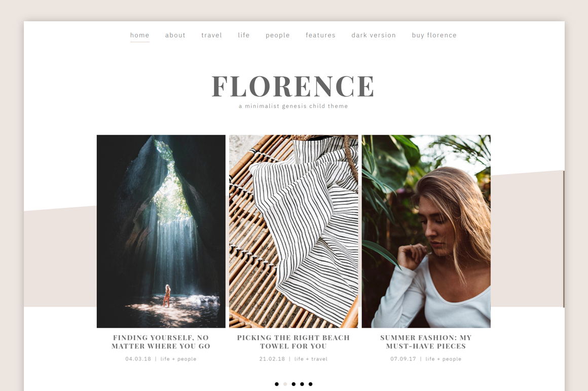Open the summer fashion woman photo
The height and width of the screenshot is (391, 588).
pyautogui.click(x=426, y=231)
